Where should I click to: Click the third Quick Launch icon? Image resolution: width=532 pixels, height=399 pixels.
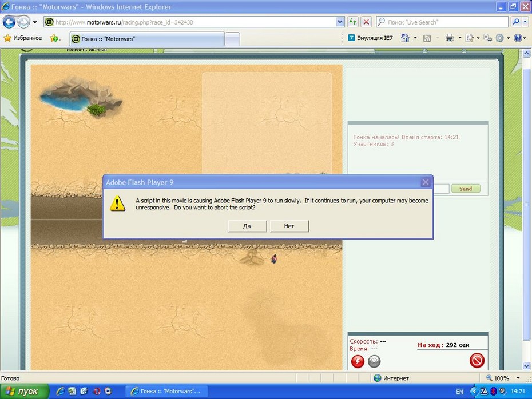click(84, 391)
